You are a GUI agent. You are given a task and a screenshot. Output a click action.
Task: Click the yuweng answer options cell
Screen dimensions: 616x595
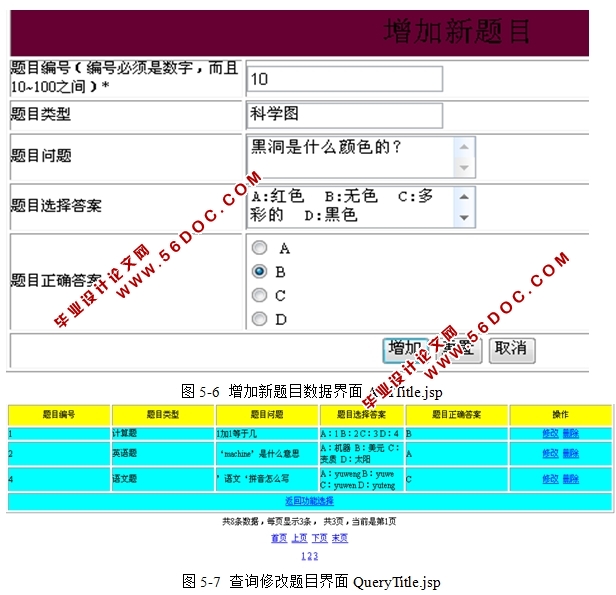pos(362,479)
